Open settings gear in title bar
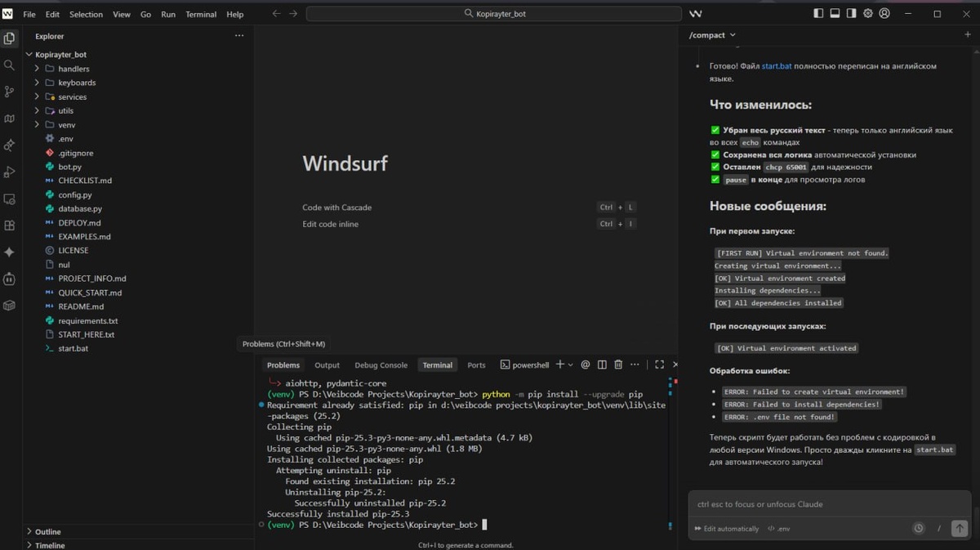The image size is (980, 550). tap(868, 14)
